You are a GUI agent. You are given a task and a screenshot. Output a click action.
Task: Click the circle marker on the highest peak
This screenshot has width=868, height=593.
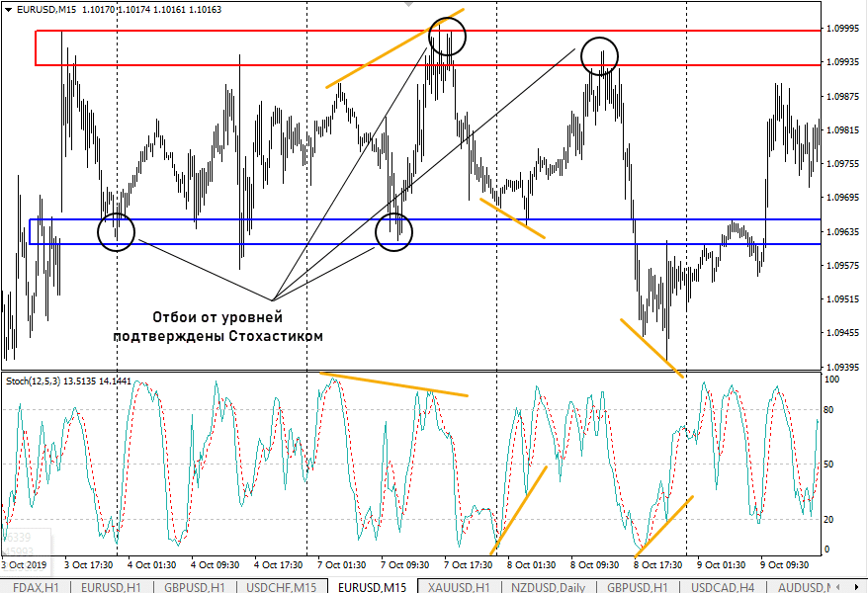click(447, 37)
